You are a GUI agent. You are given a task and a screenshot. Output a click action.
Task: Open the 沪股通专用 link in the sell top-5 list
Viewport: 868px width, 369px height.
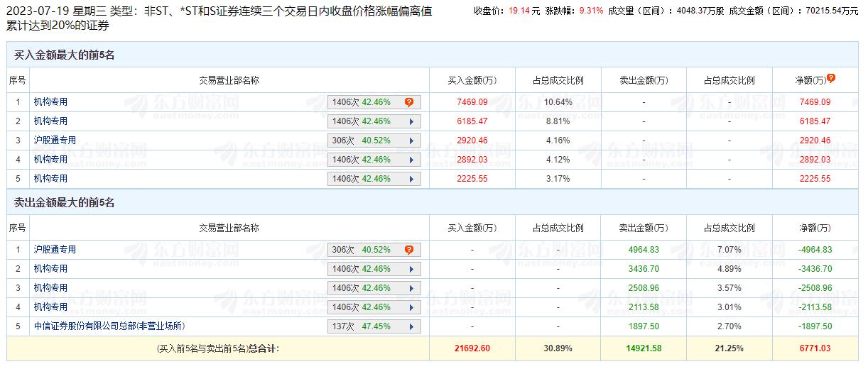tap(55, 250)
